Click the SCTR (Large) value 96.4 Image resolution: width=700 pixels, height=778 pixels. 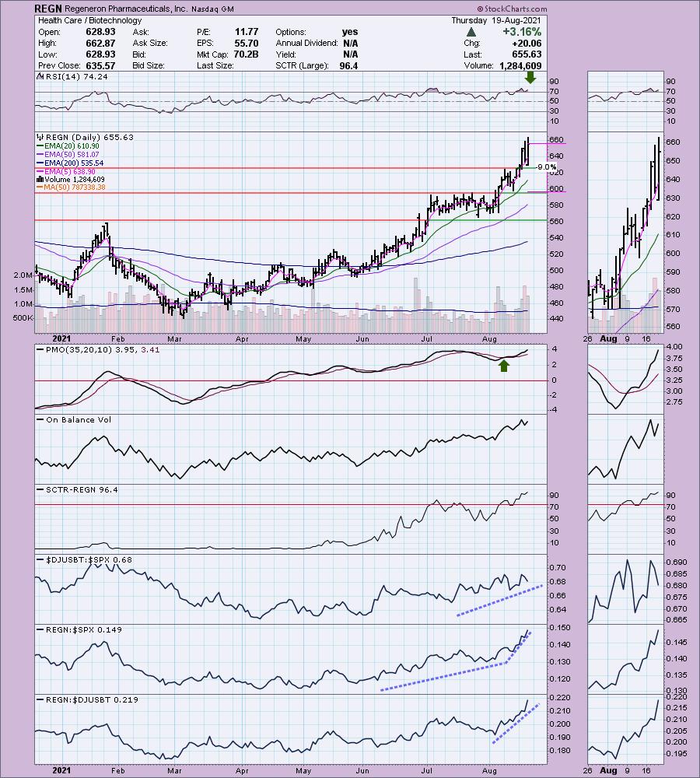coord(348,65)
